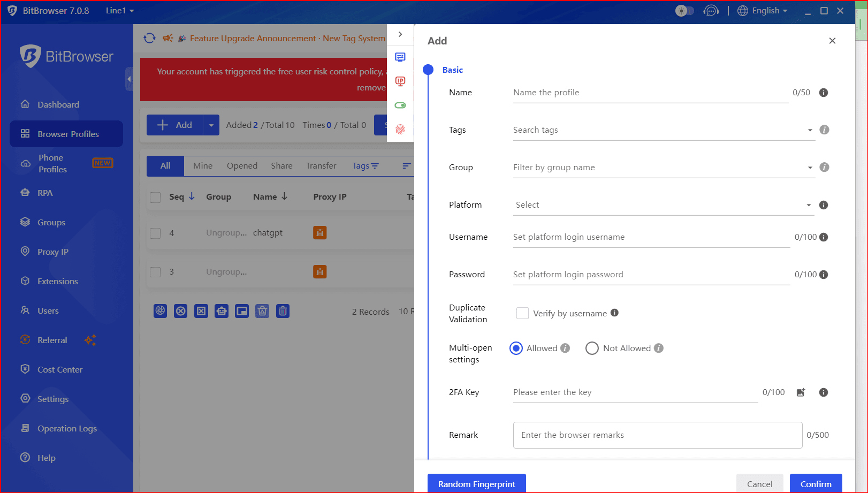868x493 pixels.
Task: Enable Verify by username checkbox
Action: pyautogui.click(x=522, y=313)
